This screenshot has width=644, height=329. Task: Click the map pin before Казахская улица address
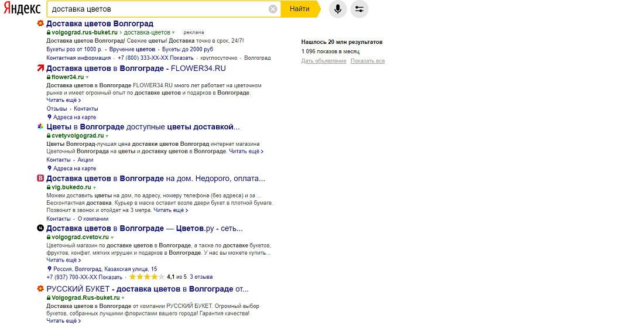pos(49,269)
